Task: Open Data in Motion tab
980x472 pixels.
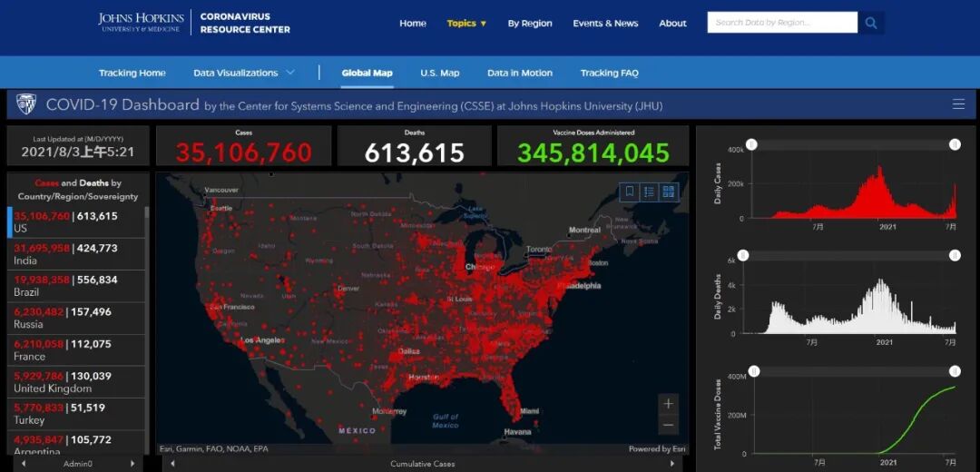Action: (x=520, y=73)
